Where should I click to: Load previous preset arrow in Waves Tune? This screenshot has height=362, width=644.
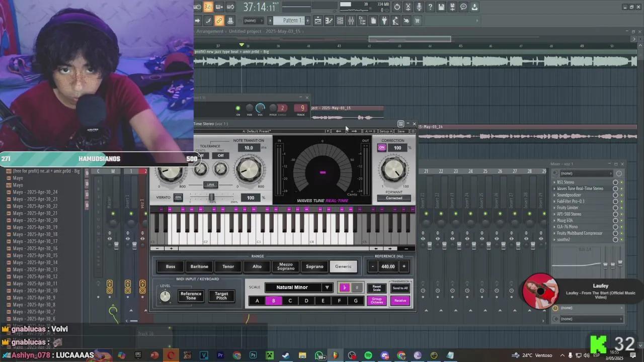click(338, 131)
